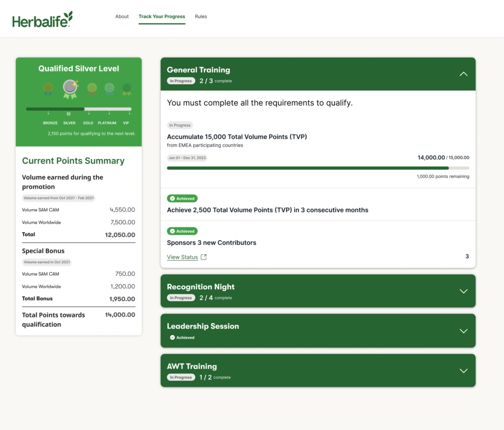504x430 pixels.
Task: Expand the Recognition Night section
Action: (463, 291)
